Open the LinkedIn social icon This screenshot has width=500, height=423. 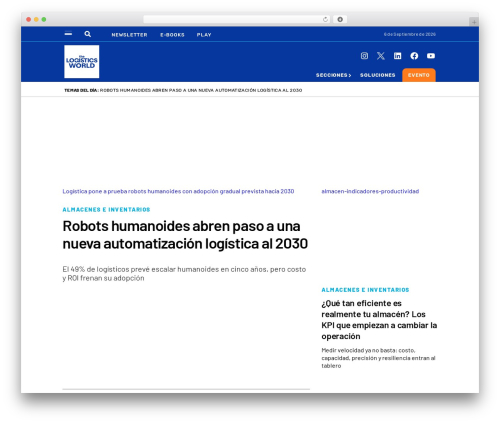tap(397, 56)
